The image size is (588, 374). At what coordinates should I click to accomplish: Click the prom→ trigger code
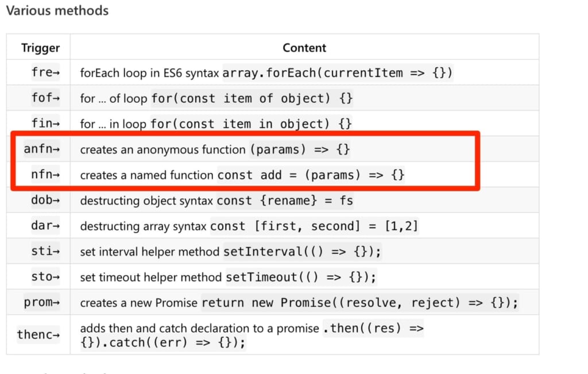click(x=41, y=302)
